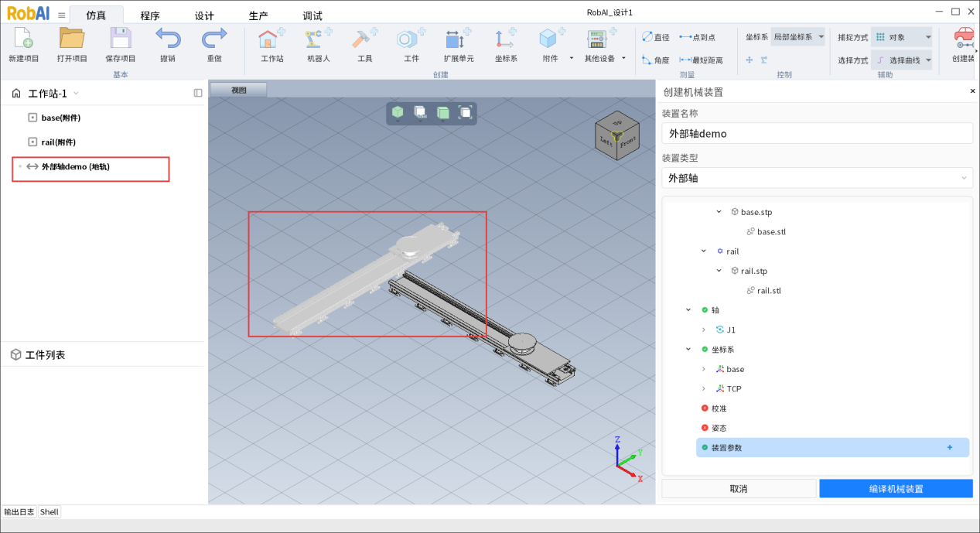
Task: Click the 视图 viewport tab
Action: [x=239, y=90]
